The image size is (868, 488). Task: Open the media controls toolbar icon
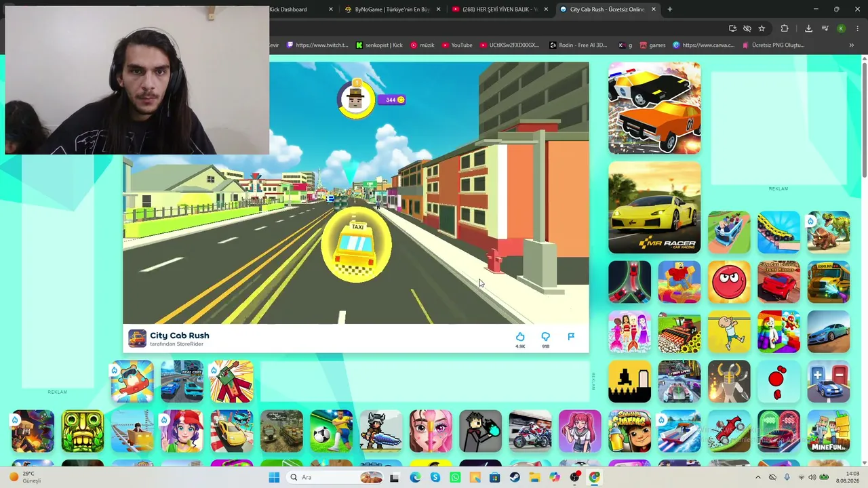coord(825,28)
